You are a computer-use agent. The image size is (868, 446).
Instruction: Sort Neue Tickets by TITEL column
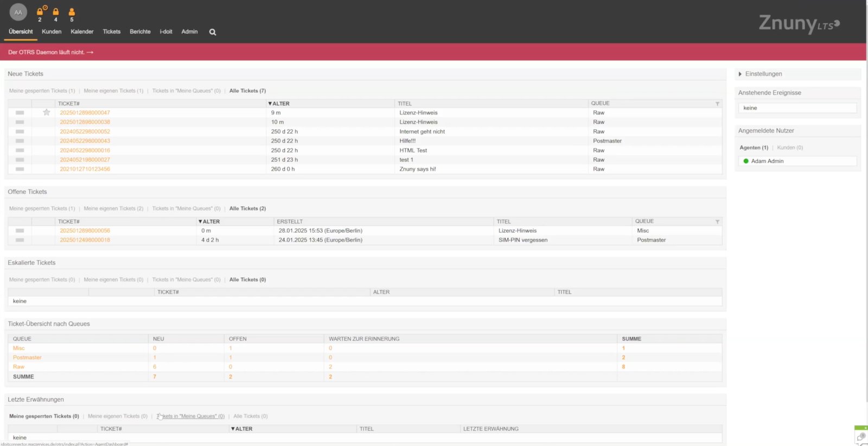click(x=405, y=104)
